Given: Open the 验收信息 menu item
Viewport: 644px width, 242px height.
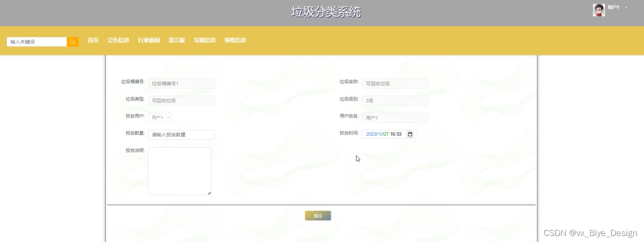Looking at the screenshot, I should [x=235, y=40].
